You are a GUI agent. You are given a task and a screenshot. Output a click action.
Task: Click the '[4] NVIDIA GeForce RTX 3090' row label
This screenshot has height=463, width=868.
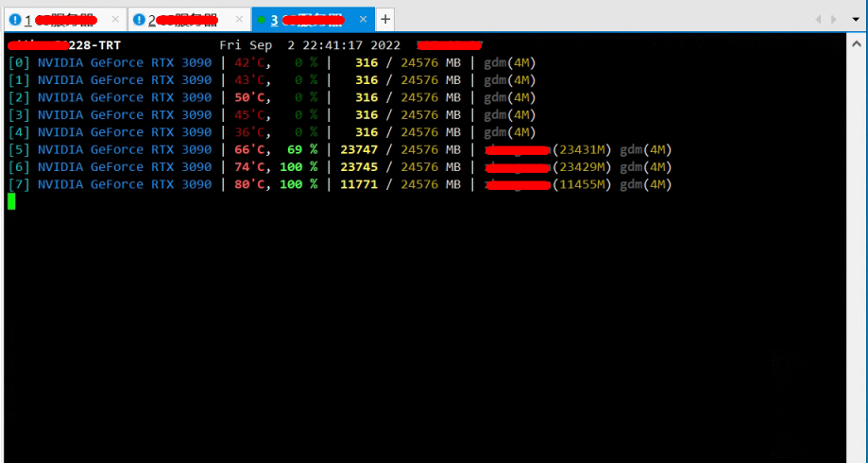[110, 132]
